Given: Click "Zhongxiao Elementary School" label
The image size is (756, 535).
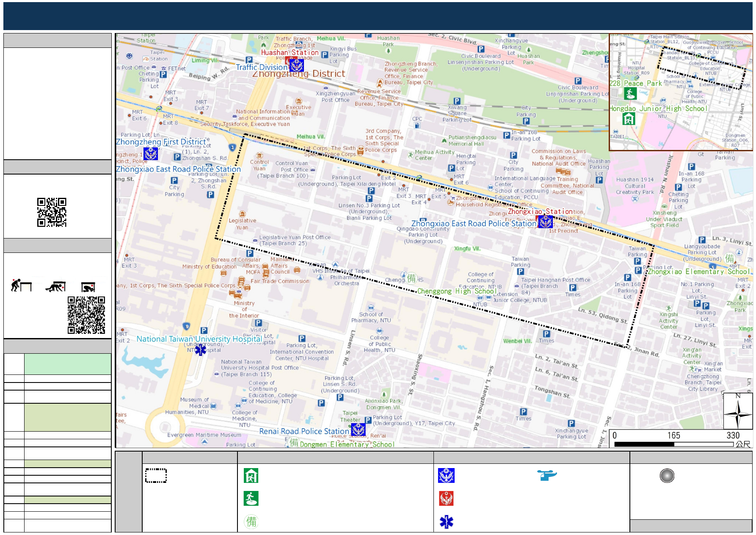Looking at the screenshot, I should click(x=698, y=272).
